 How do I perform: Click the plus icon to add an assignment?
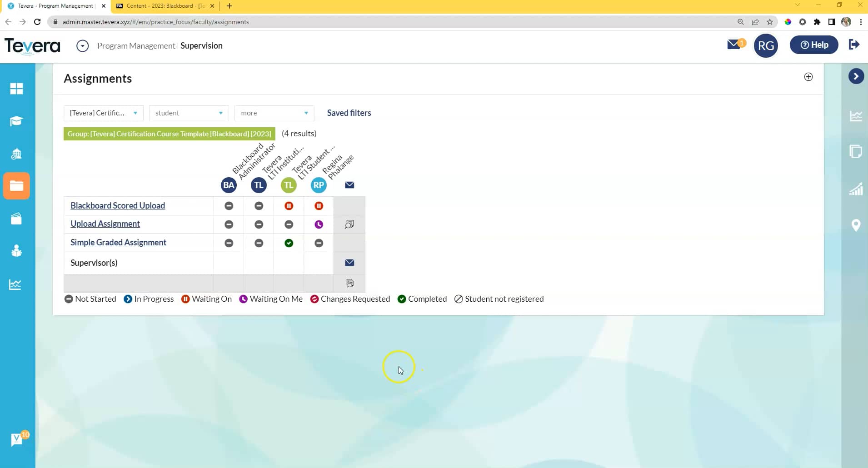808,77
